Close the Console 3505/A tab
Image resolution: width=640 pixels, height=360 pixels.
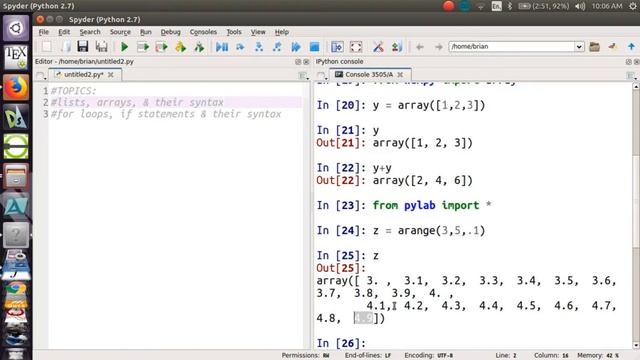[400, 75]
